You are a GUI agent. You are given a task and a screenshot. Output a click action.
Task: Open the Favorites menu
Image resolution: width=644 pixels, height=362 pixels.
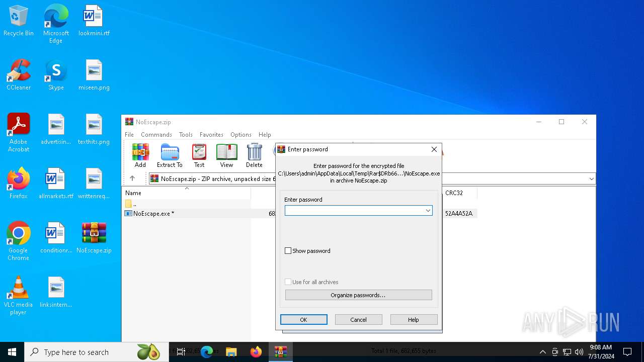tap(211, 135)
